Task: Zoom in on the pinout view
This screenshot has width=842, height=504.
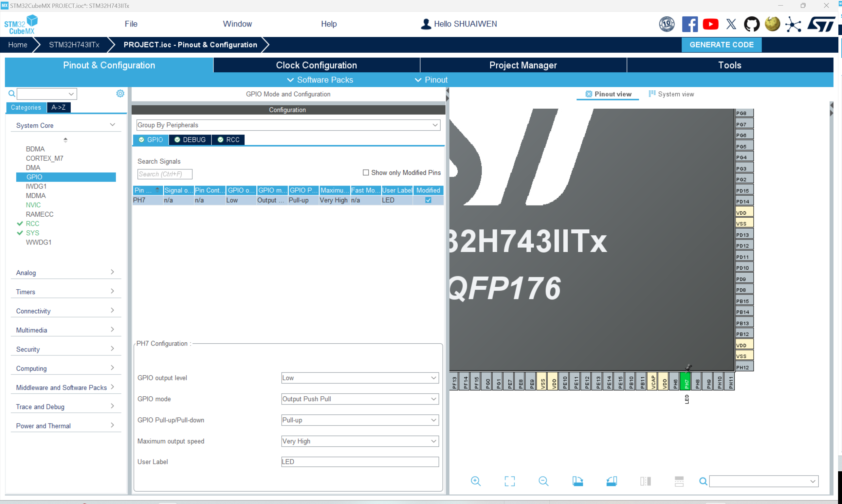Action: point(476,481)
